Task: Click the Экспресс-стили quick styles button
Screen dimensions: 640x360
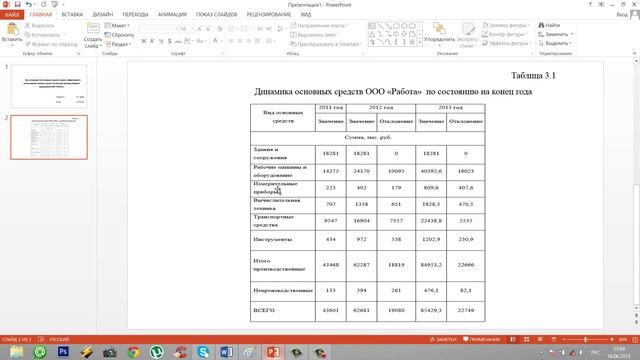Action: (x=468, y=35)
